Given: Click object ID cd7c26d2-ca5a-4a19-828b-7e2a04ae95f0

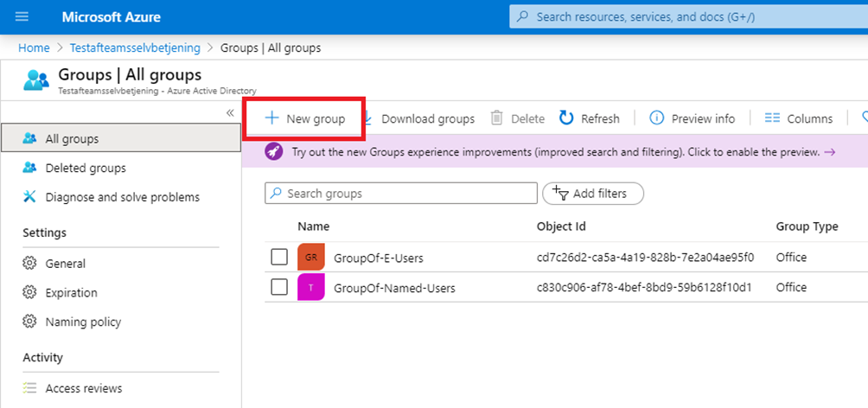Looking at the screenshot, I should tap(646, 258).
